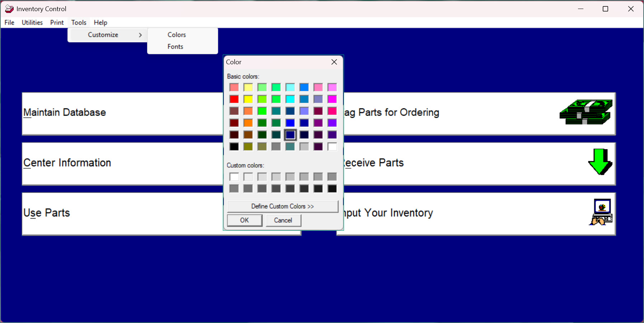Close the Color dialog with X
The height and width of the screenshot is (323, 644).
[x=334, y=62]
